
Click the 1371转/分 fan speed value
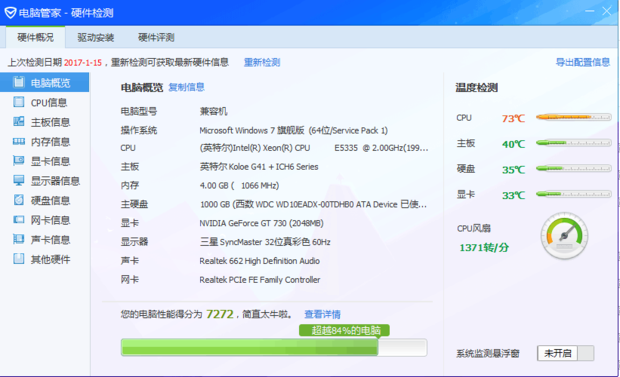pos(484,248)
